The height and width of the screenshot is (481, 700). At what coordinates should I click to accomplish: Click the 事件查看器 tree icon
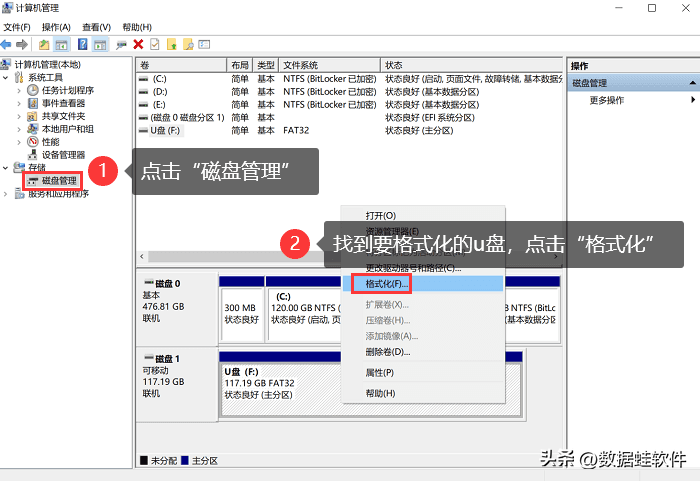tap(32, 103)
